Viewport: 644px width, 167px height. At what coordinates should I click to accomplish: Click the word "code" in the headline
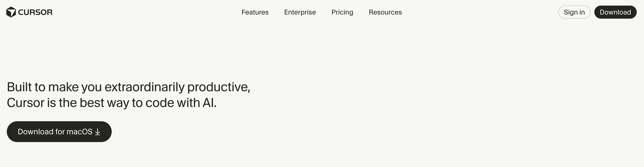(x=159, y=103)
